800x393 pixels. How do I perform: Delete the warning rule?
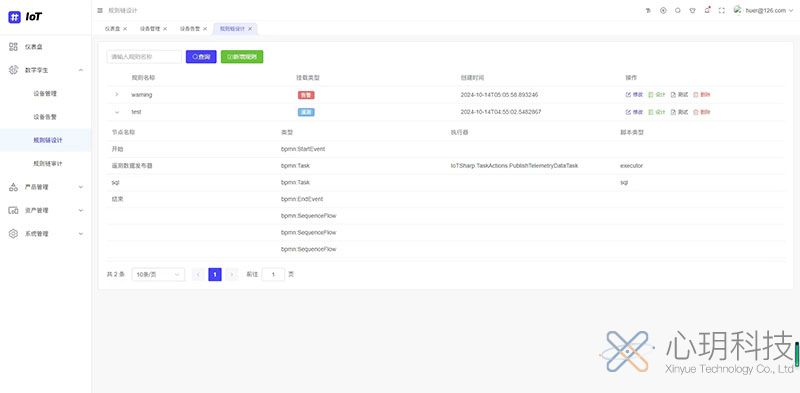click(x=702, y=95)
